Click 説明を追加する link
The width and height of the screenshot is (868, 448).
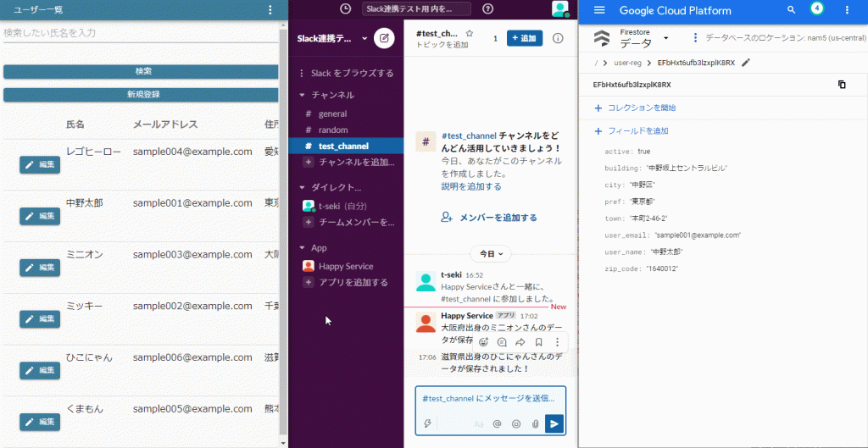(471, 186)
